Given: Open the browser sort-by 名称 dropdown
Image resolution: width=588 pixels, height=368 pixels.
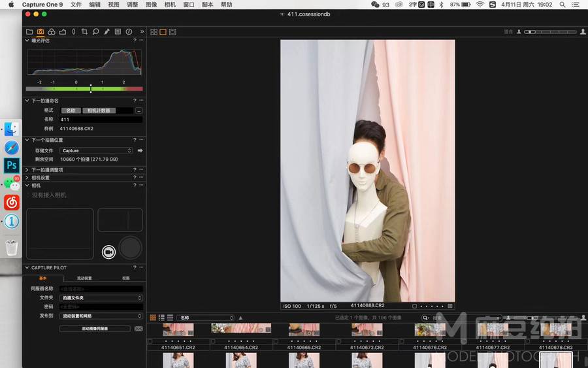Looking at the screenshot, I should click(206, 318).
